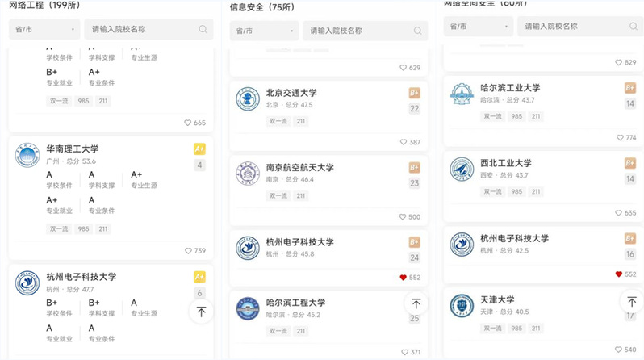Click search icon in 网络工程 panel
Screen dimensions: 644x360
tap(203, 29)
